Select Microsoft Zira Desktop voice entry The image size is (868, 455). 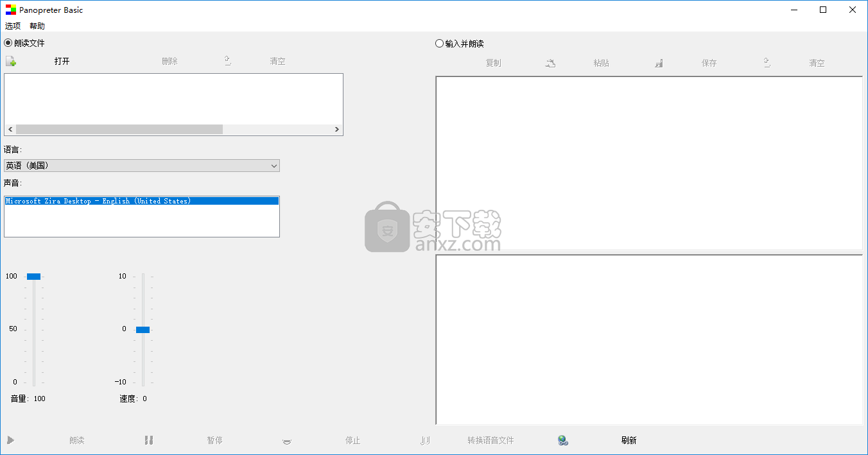(x=142, y=201)
